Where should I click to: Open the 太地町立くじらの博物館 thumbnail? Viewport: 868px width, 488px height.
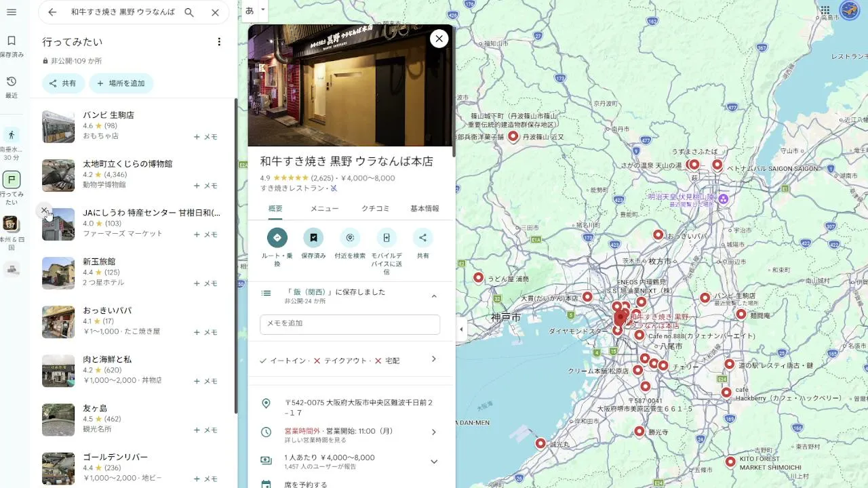tap(58, 176)
